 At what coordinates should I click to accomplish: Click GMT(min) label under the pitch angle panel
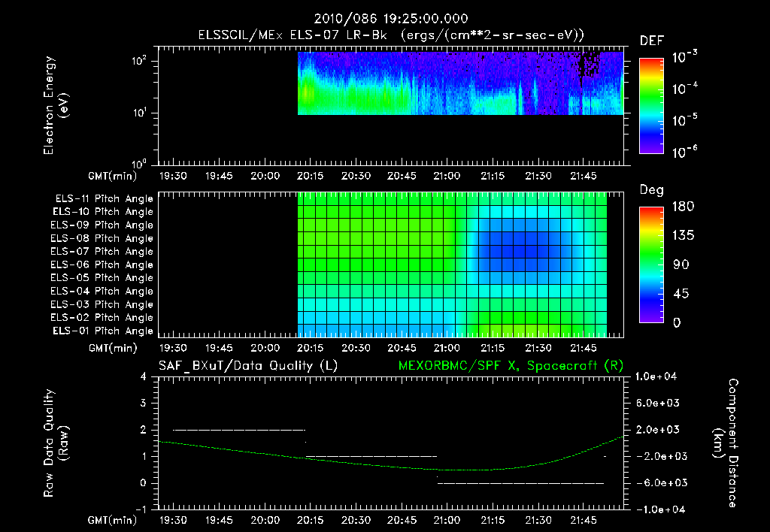pos(113,349)
